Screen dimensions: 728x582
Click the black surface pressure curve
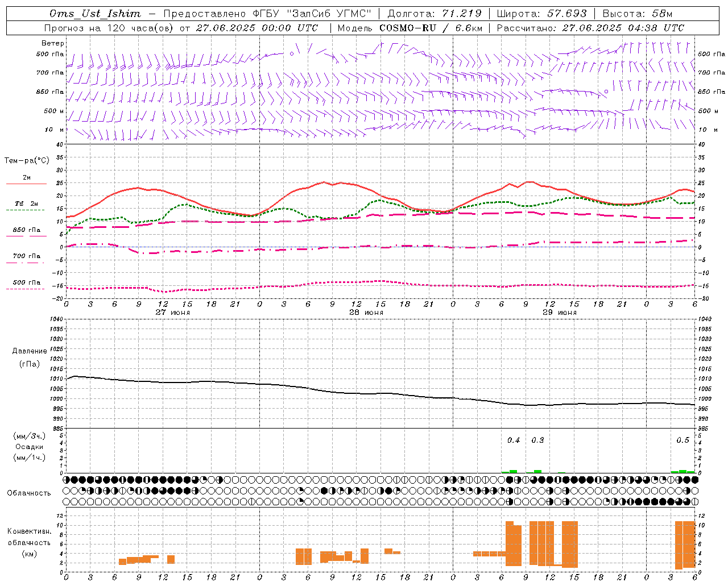click(381, 393)
